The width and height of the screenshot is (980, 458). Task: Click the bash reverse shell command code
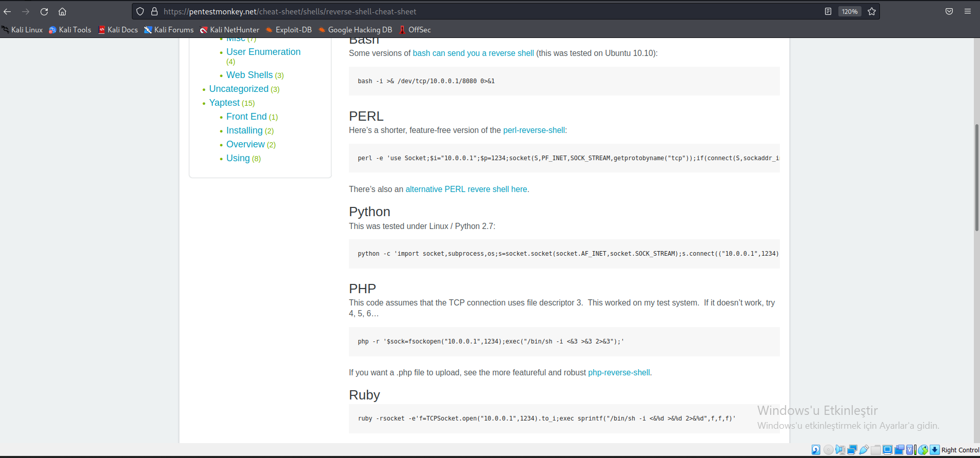tap(426, 81)
